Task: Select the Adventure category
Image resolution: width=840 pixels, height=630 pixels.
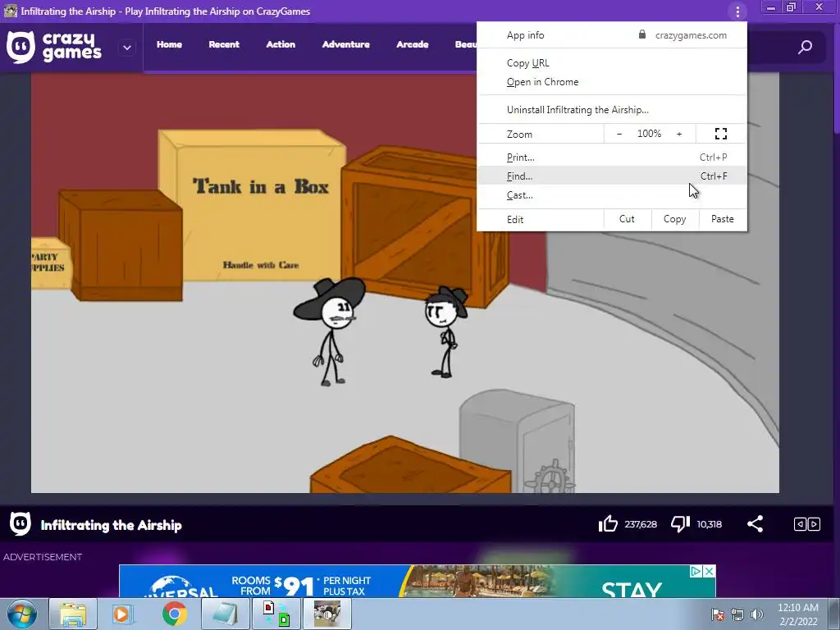Action: point(346,44)
